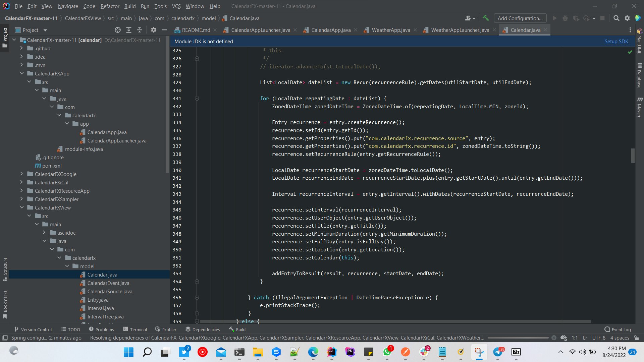Open the Bookmarks tool window
644x362 pixels.
(5, 304)
